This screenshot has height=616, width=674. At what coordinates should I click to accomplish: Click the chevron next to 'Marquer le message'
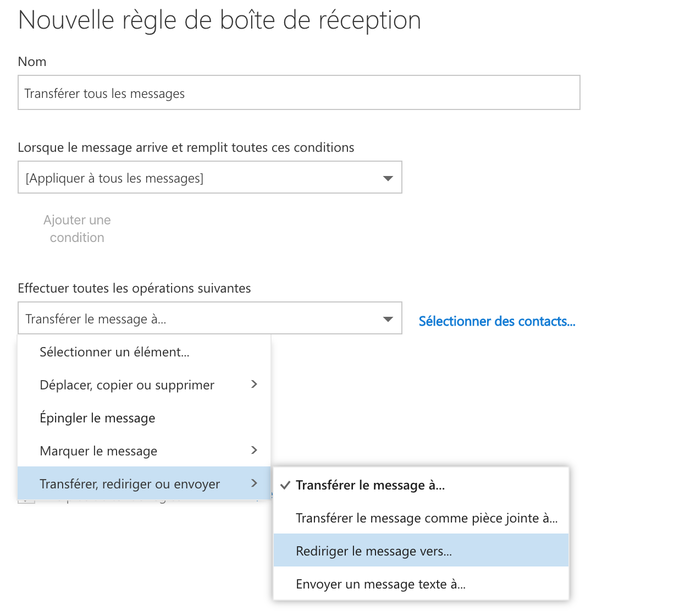[x=254, y=450]
